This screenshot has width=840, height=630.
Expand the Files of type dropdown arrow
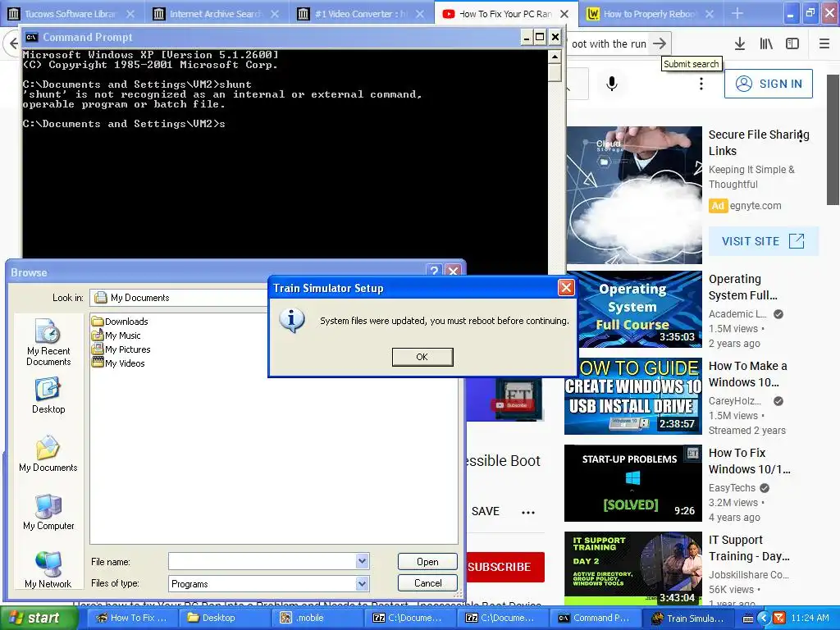tap(362, 583)
